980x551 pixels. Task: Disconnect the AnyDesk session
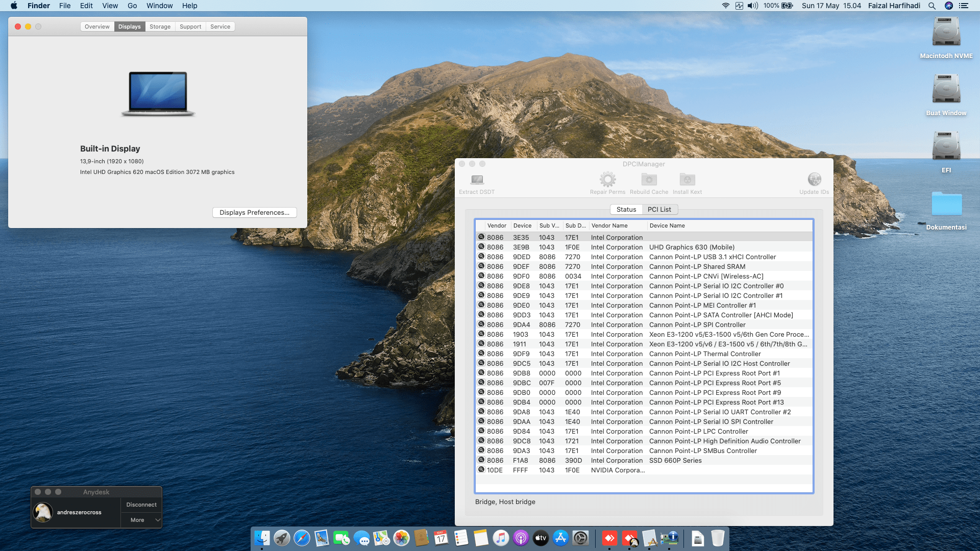(141, 505)
